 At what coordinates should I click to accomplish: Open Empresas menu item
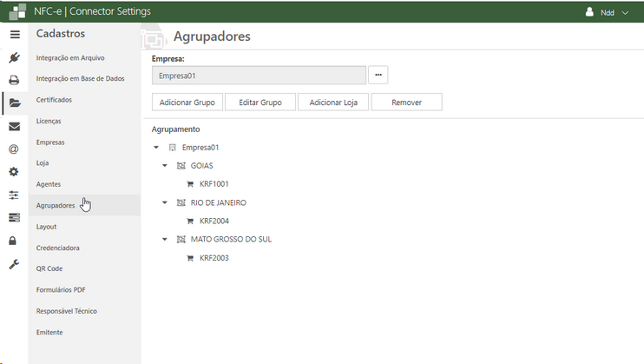50,142
